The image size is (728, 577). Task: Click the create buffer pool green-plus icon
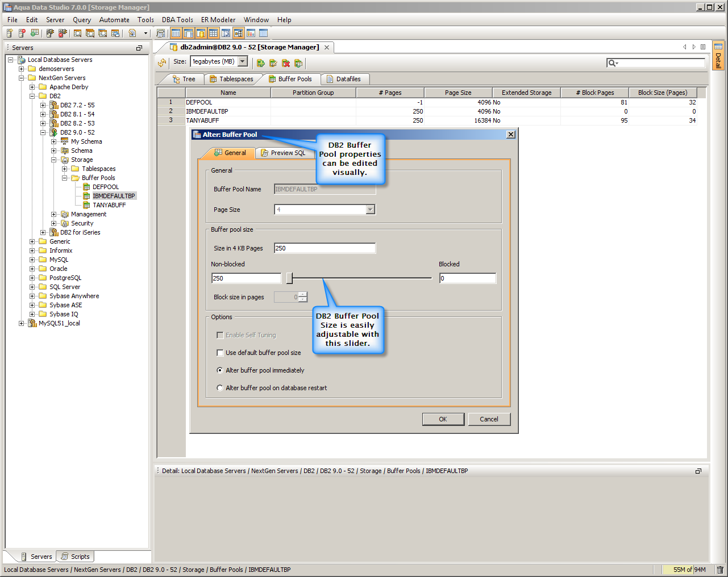[x=261, y=62]
